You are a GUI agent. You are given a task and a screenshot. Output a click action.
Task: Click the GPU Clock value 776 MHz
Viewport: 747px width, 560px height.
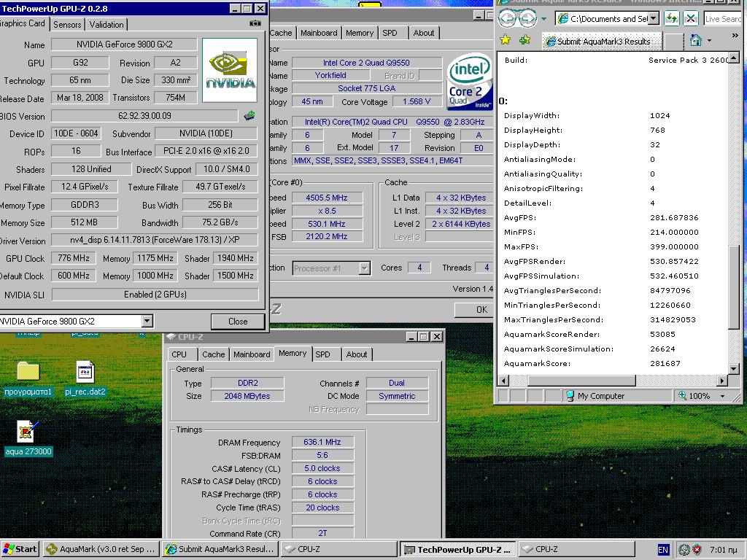(74, 258)
